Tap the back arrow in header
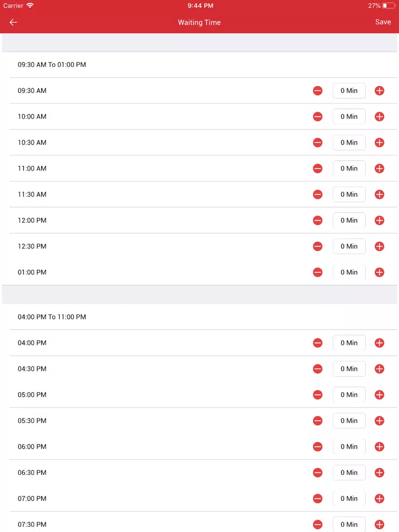The image size is (399, 532). point(13,22)
